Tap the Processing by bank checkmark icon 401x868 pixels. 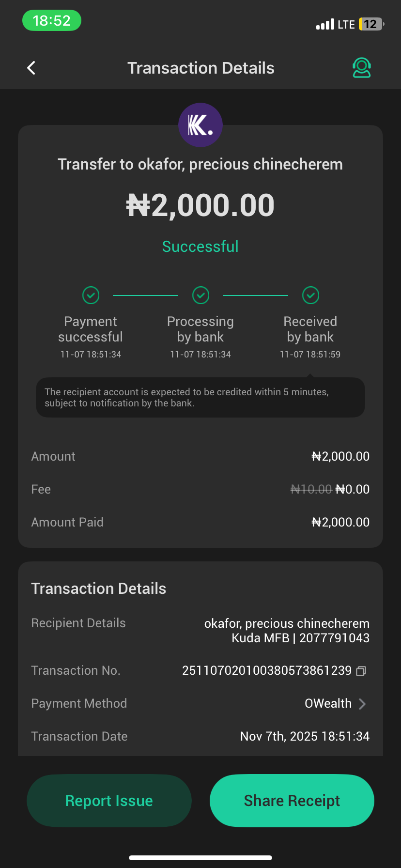tap(200, 295)
